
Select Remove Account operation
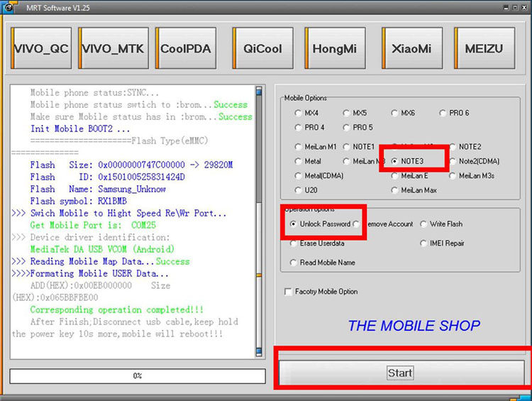tap(383, 224)
